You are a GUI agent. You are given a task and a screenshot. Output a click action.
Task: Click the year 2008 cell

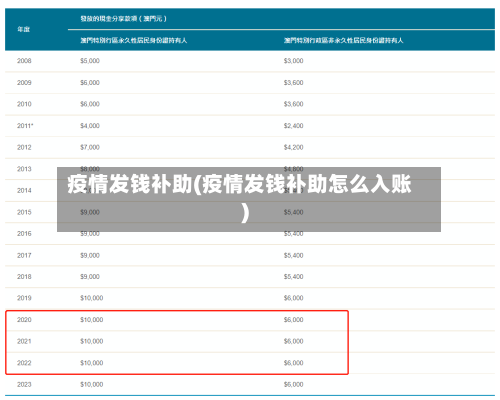point(24,61)
